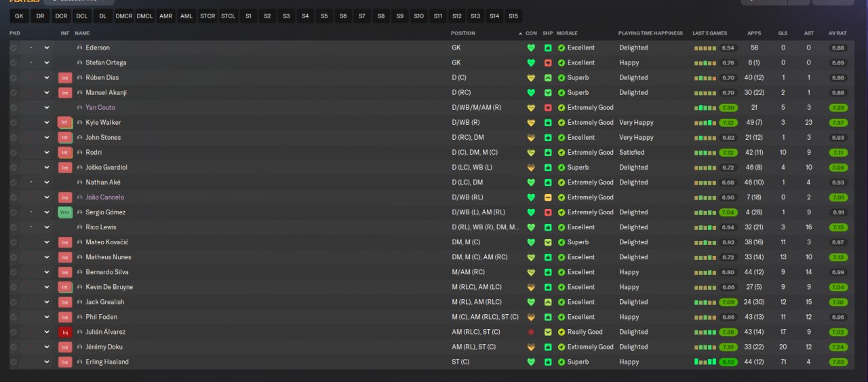Toggle the picked checkbox for Erling Haaland
Image resolution: width=868 pixels, height=382 pixels.
(14, 362)
